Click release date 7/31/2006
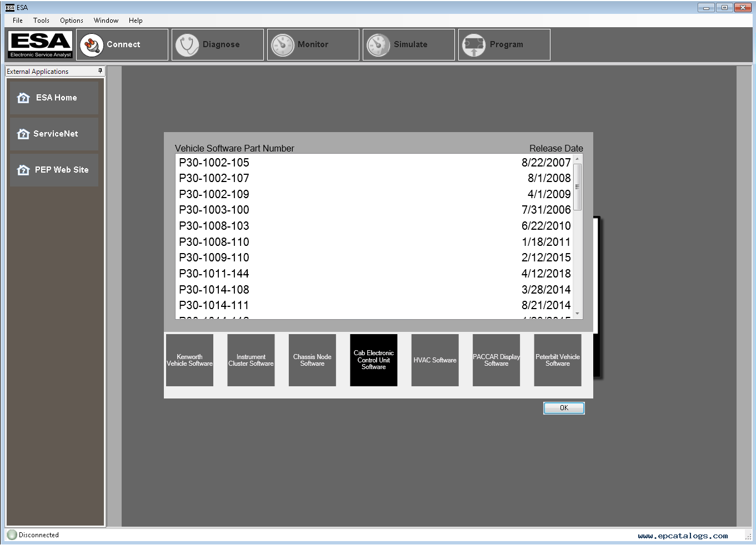Screen dimensions: 756x545 (546, 210)
